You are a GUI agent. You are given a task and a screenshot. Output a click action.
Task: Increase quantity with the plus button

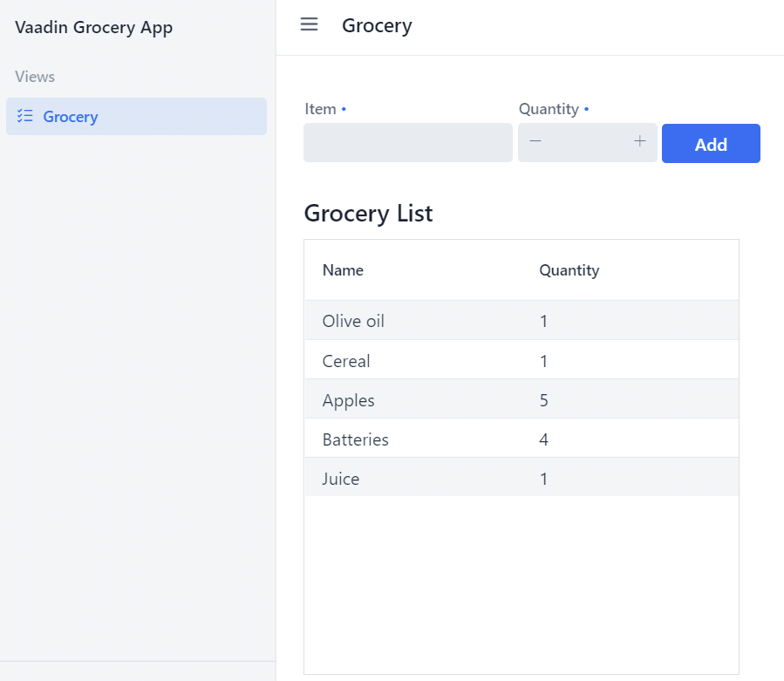[639, 142]
